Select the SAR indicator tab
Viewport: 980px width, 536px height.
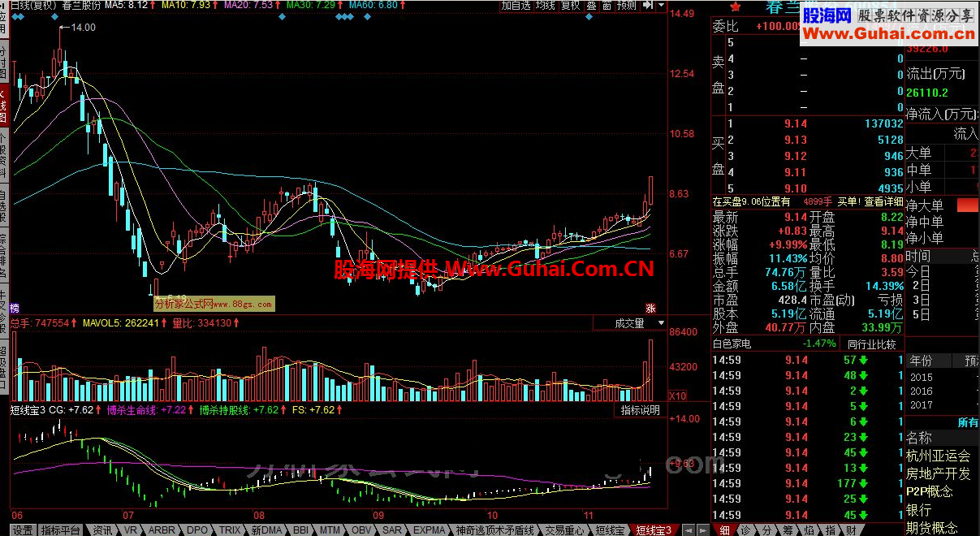tap(391, 530)
